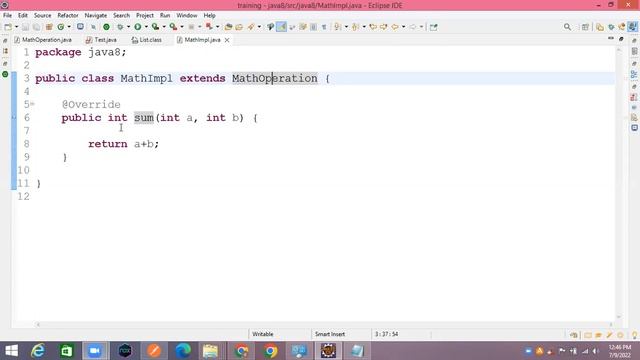Screen dimensions: 640x360
Task: Click the Pin Editor toolbar icon
Action: (433, 27)
